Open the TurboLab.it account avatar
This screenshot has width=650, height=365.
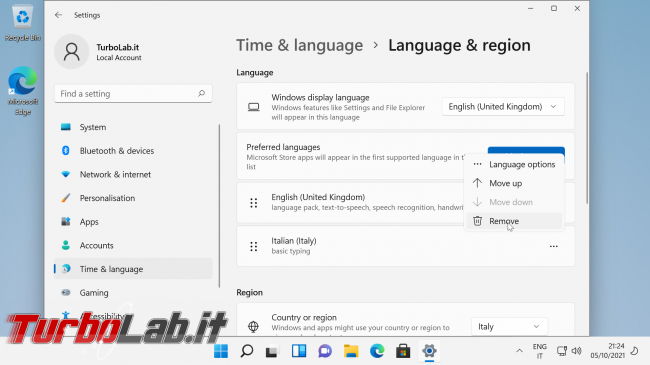[x=72, y=51]
